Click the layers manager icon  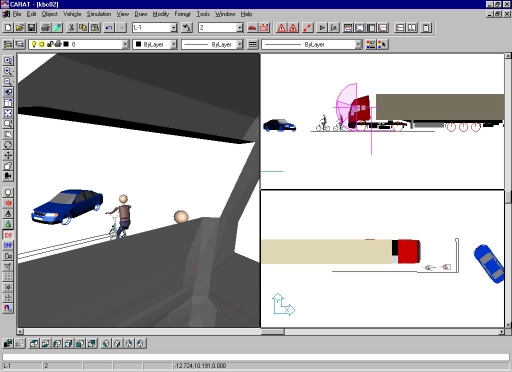pos(8,44)
